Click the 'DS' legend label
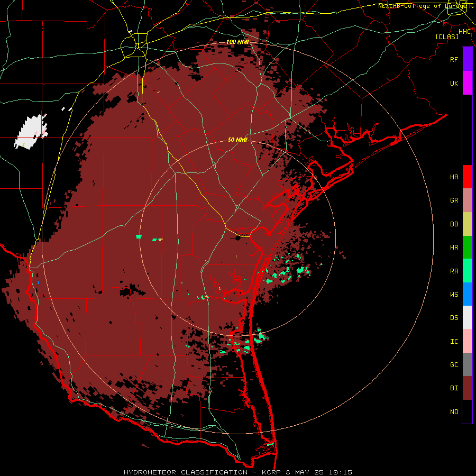 pyautogui.click(x=454, y=318)
